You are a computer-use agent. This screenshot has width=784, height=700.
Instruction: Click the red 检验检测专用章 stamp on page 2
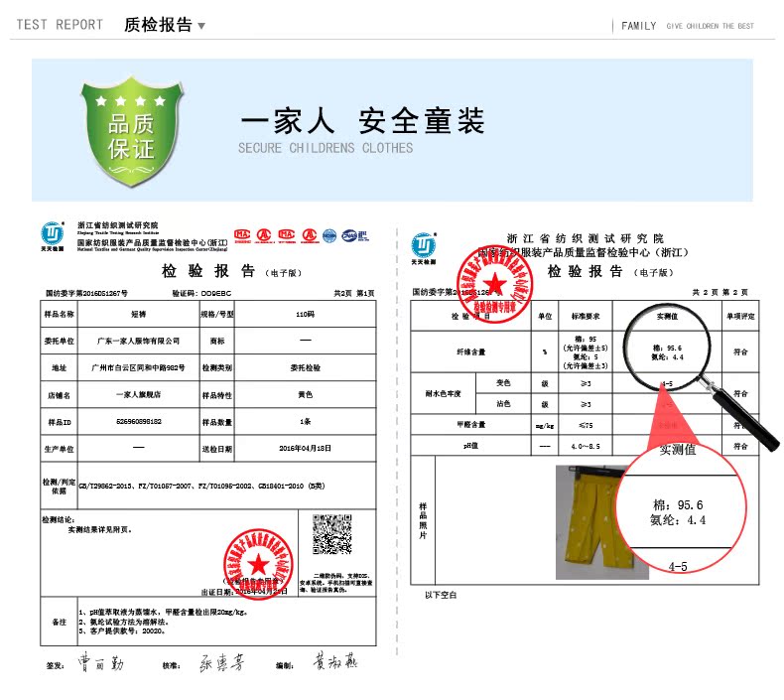tap(494, 284)
